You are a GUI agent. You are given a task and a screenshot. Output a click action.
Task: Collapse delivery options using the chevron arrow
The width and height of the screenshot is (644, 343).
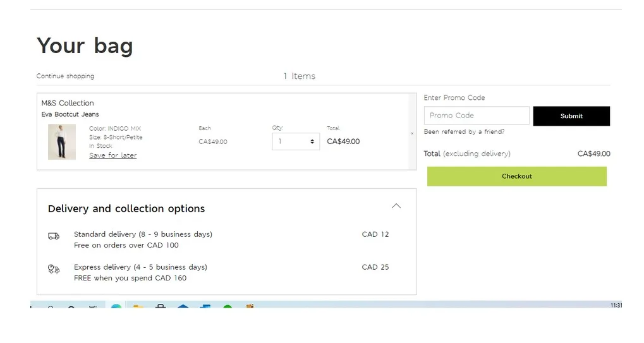point(396,206)
